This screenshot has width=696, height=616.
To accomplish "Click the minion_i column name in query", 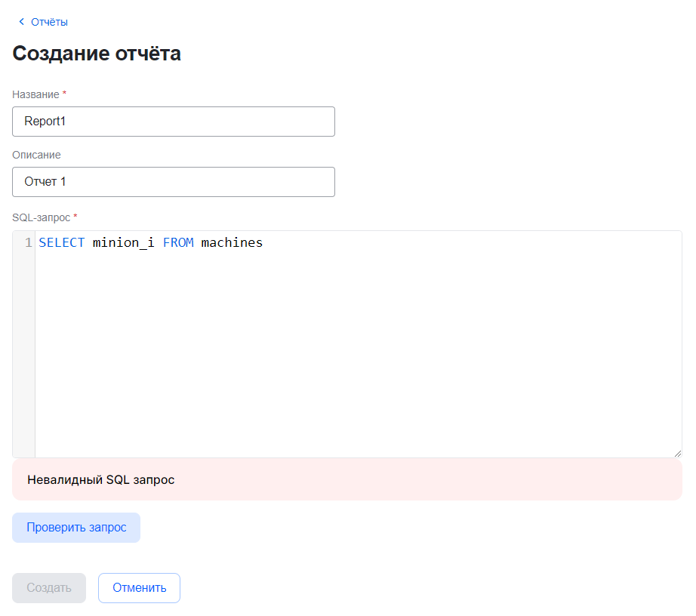I will click(124, 242).
